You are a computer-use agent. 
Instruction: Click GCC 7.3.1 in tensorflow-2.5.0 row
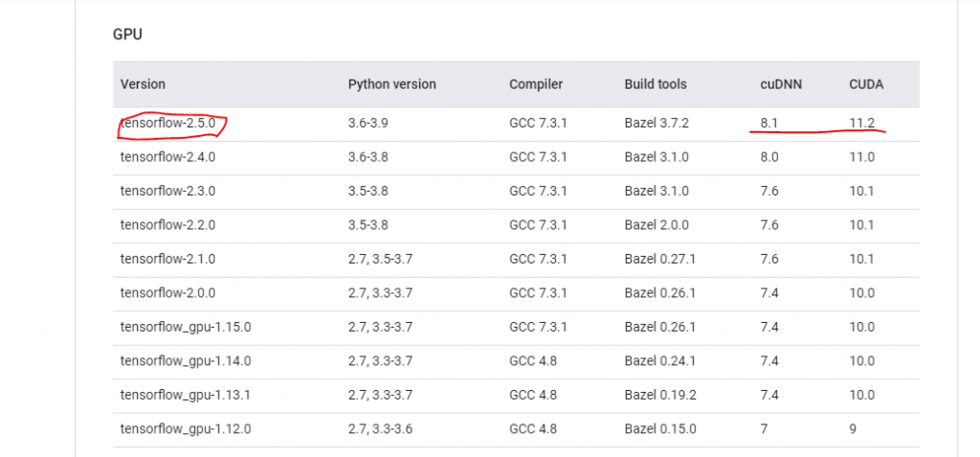[x=538, y=124]
